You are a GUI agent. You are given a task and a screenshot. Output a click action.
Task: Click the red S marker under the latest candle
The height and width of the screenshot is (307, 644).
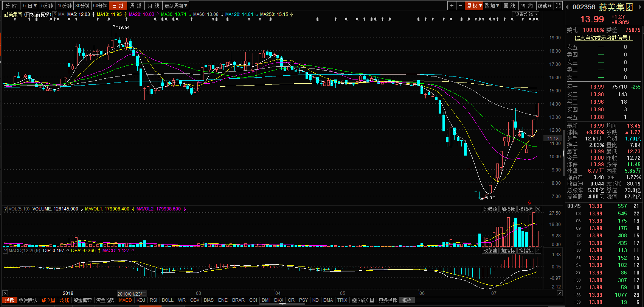coord(529,203)
